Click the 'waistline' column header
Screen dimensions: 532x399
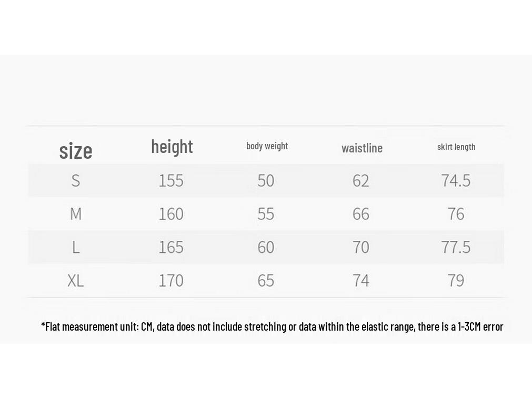pyautogui.click(x=362, y=148)
